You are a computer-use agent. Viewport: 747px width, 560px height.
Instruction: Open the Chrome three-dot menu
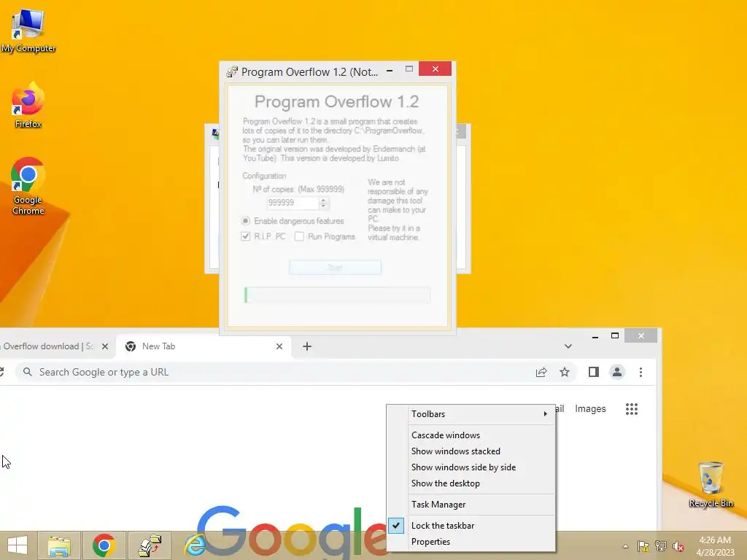(640, 372)
